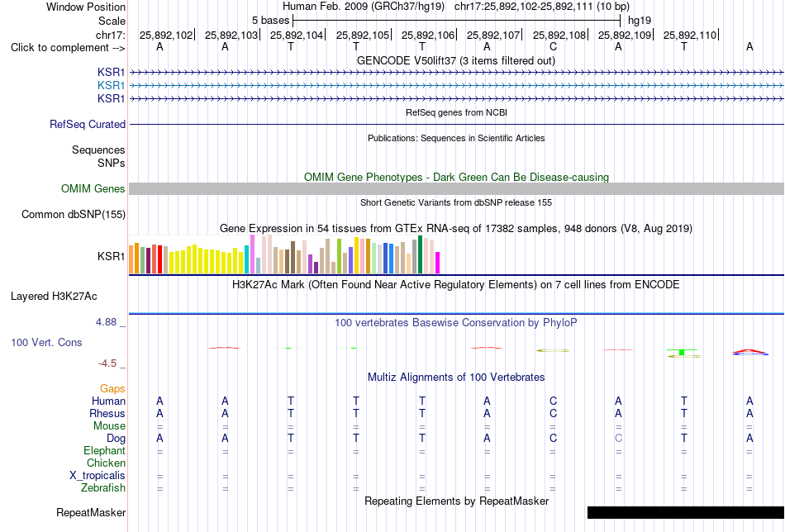Screen dimensions: 785x532
Task: Click the OMIM Genes label
Action: click(93, 188)
